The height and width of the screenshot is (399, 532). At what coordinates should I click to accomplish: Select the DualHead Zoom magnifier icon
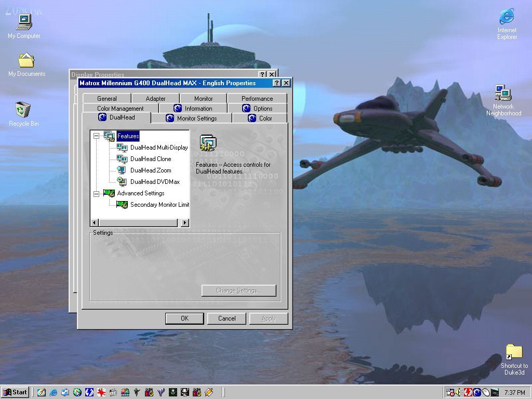pyautogui.click(x=122, y=170)
